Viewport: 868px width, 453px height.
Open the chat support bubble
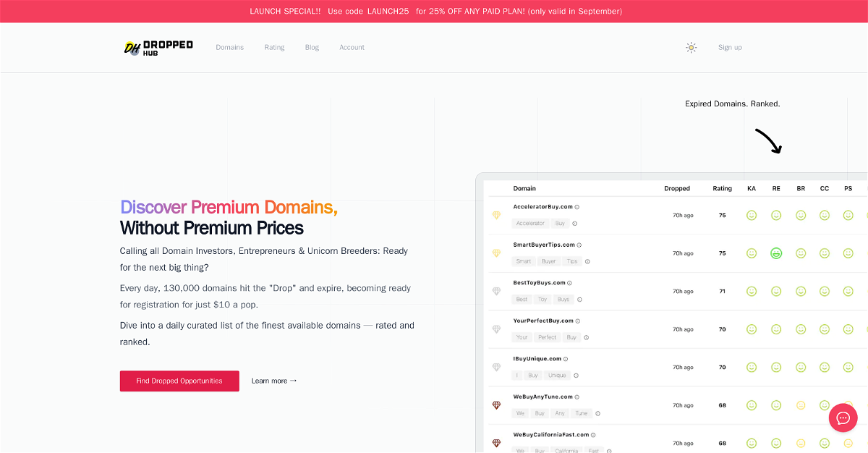[x=843, y=418]
